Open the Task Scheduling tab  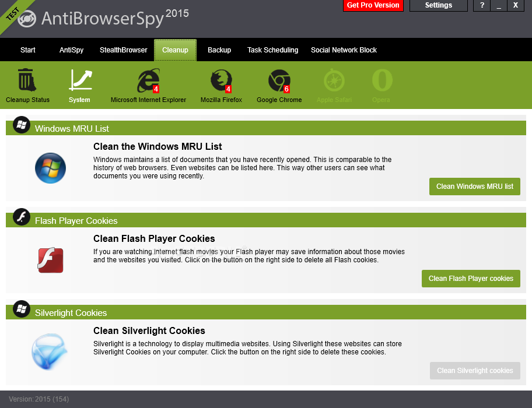[272, 50]
